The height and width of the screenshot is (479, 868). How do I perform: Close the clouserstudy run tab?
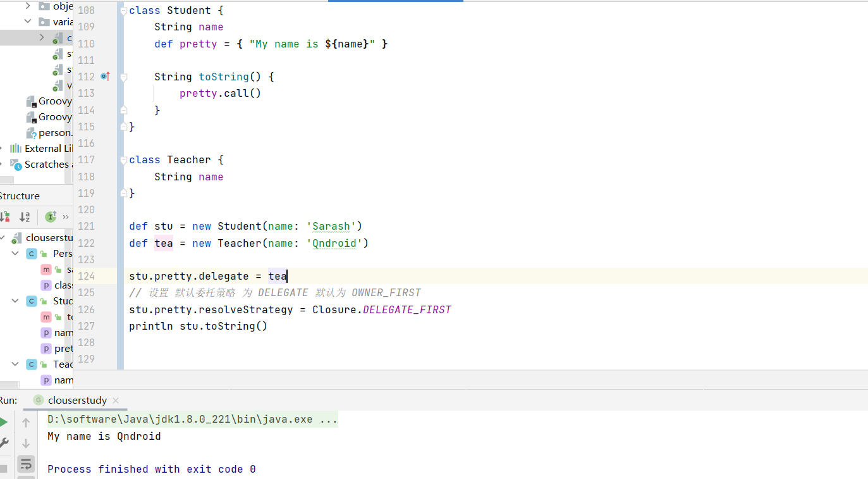[116, 401]
